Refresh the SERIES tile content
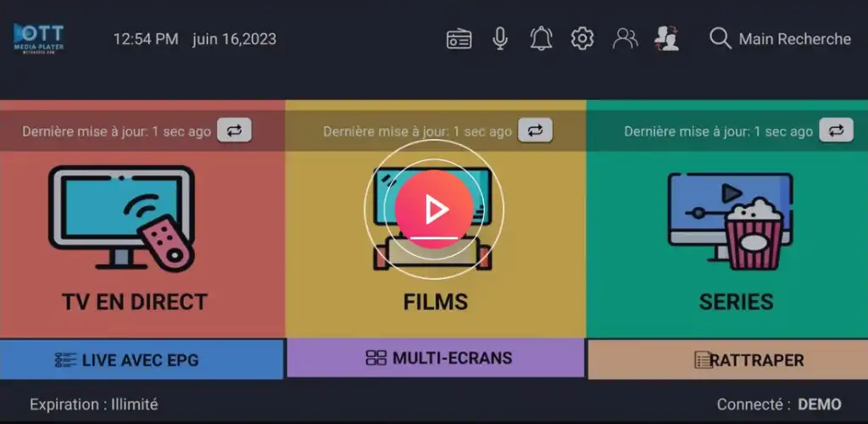Image resolution: width=868 pixels, height=424 pixels. [836, 131]
